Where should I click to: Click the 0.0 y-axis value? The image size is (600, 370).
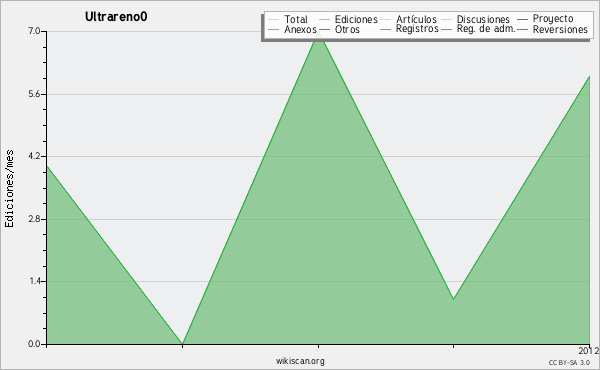tap(34, 344)
